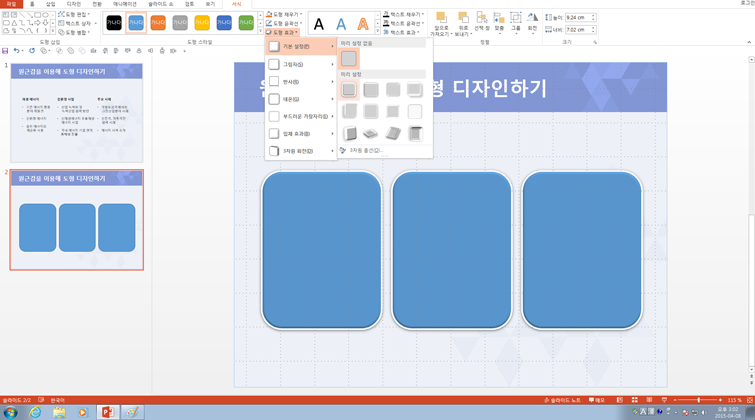
Task: Apply the second preset in second preset row
Action: click(x=371, y=111)
